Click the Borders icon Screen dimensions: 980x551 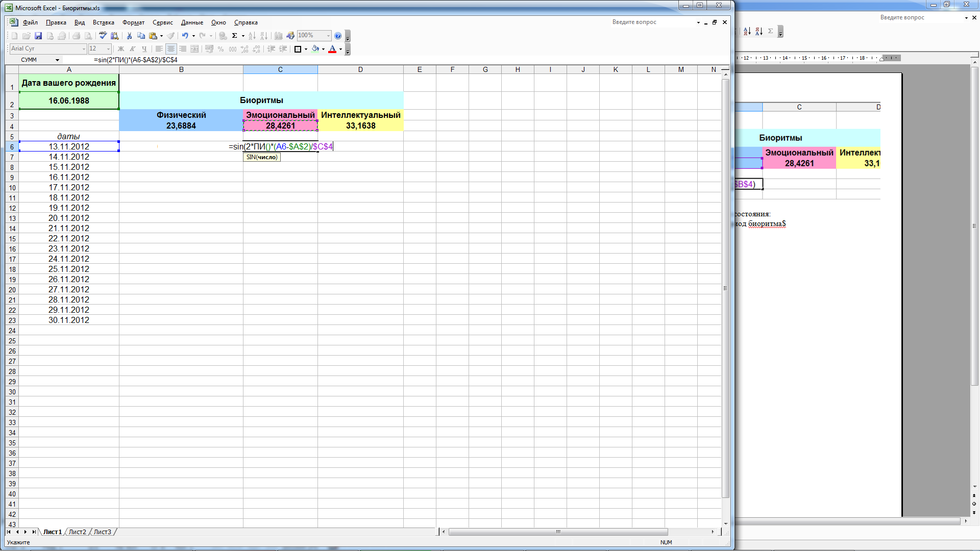pyautogui.click(x=298, y=49)
